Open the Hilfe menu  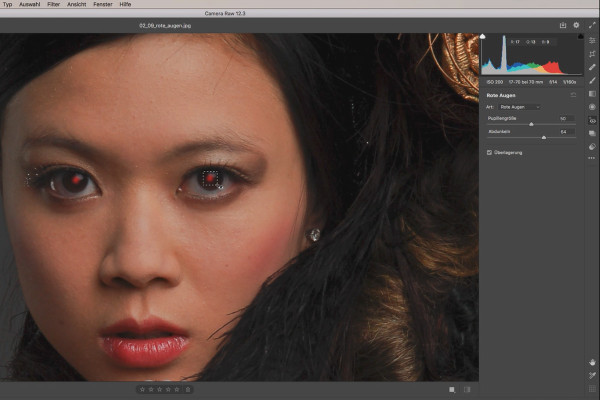(125, 4)
